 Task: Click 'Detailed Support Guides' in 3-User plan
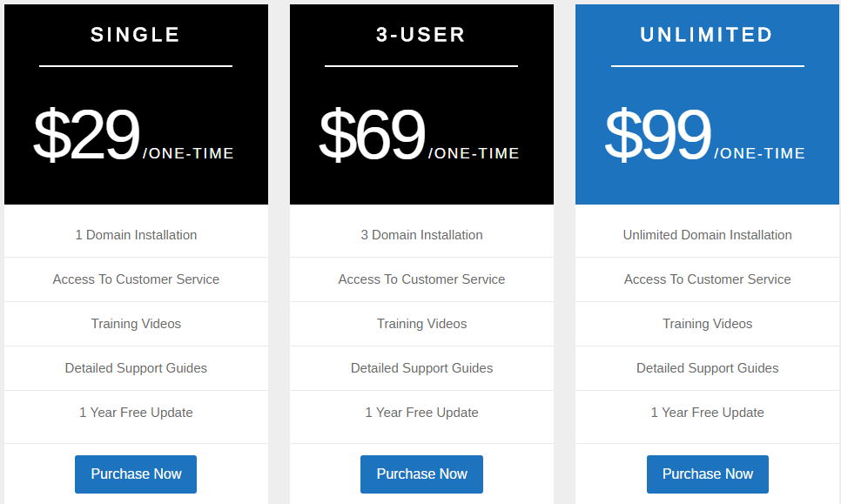(x=421, y=368)
